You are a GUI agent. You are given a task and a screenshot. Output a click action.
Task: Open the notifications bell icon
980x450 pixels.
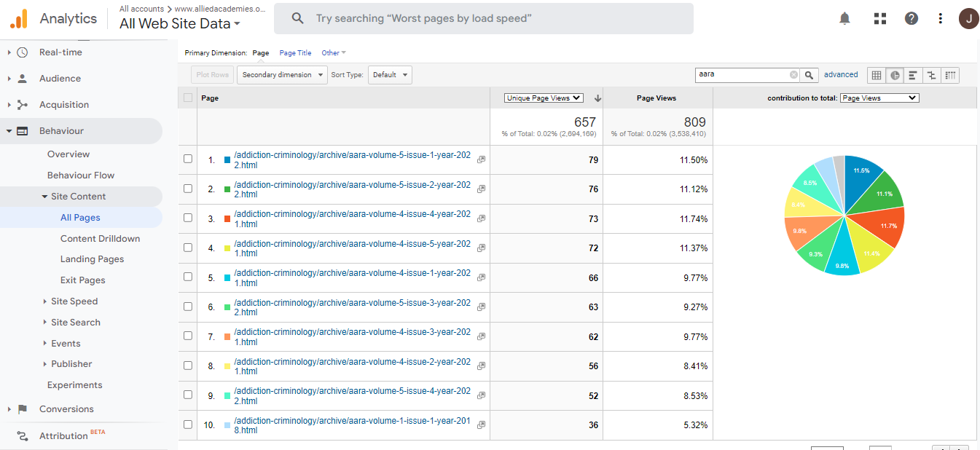844,19
